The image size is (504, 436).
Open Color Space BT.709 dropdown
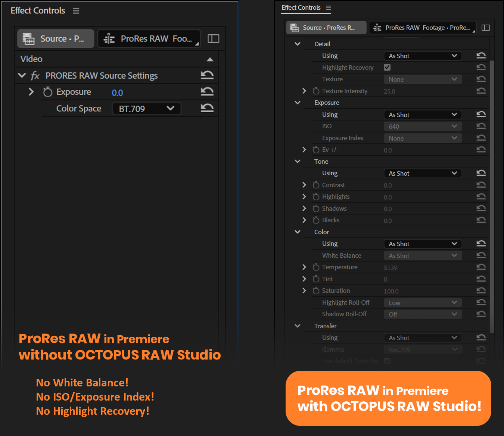tap(146, 109)
